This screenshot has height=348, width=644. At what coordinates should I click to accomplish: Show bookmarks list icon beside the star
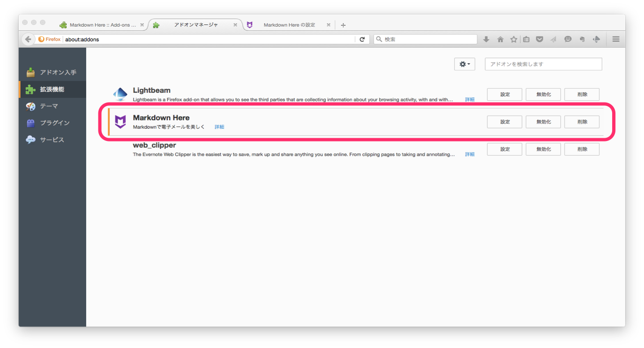526,39
